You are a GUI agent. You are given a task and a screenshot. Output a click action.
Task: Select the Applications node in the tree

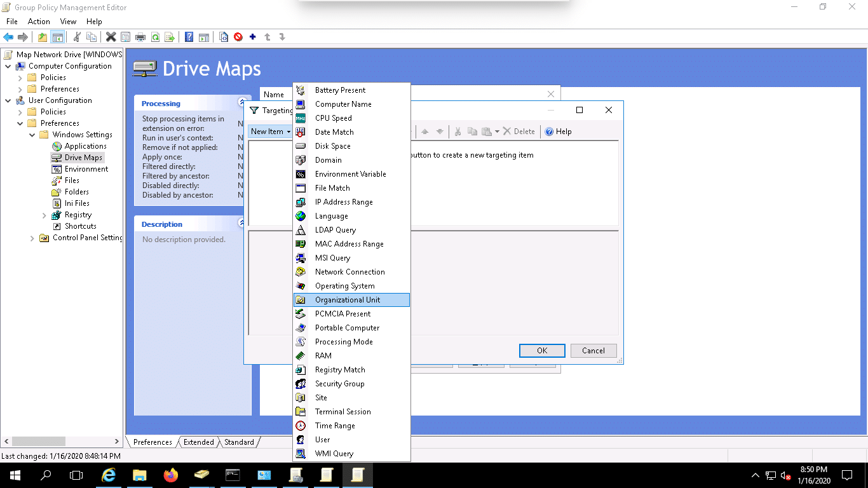tap(85, 146)
